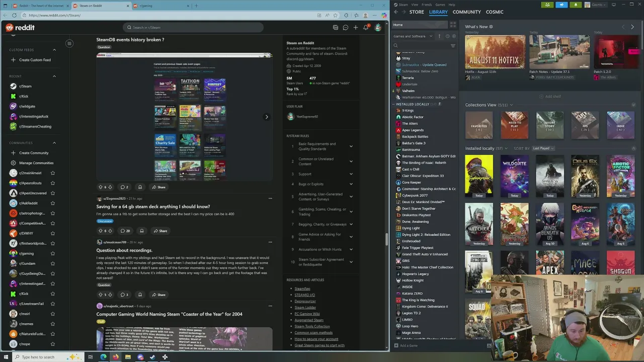Toggle favorite star for r/DiWHY
The image size is (644, 362).
(x=52, y=233)
